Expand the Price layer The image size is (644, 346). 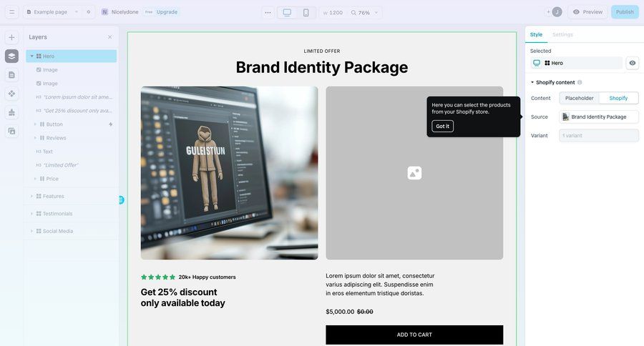[x=35, y=179]
